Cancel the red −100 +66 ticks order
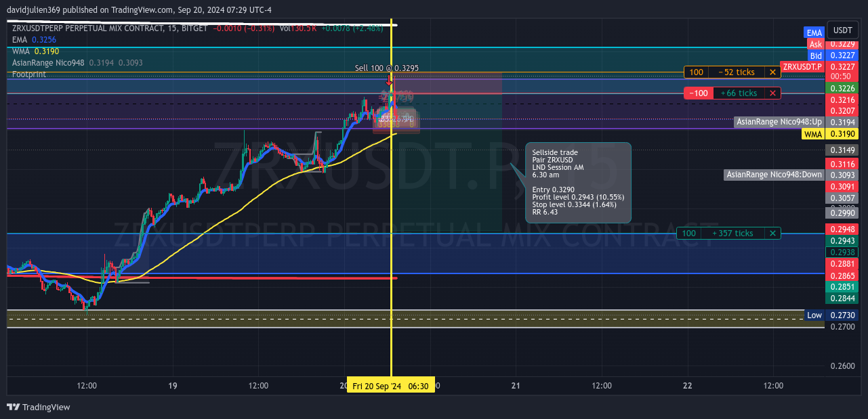The image size is (868, 419). pyautogui.click(x=772, y=93)
